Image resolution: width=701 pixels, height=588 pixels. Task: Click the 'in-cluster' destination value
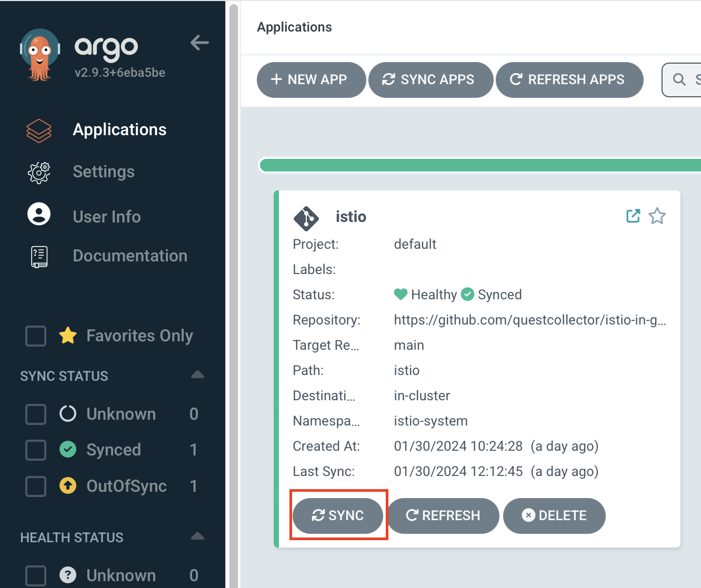pos(422,396)
